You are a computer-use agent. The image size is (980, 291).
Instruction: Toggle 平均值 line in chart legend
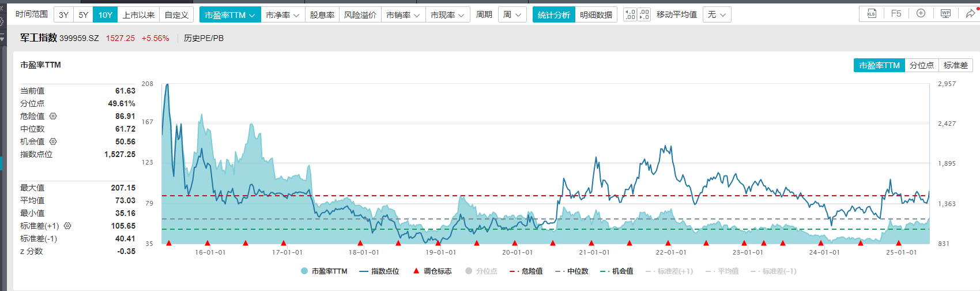[722, 271]
